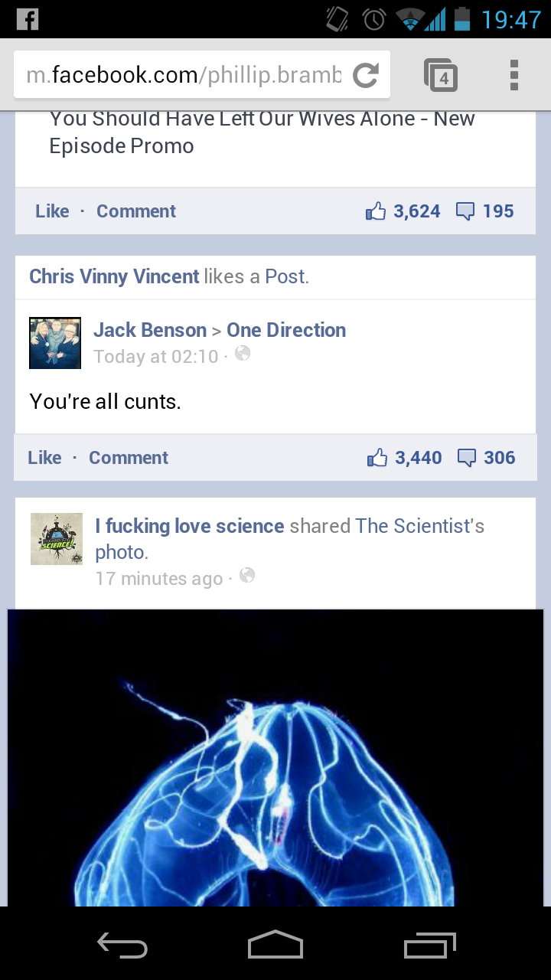This screenshot has height=980, width=551.
Task: Open the 195 comments bubble
Action: (485, 211)
